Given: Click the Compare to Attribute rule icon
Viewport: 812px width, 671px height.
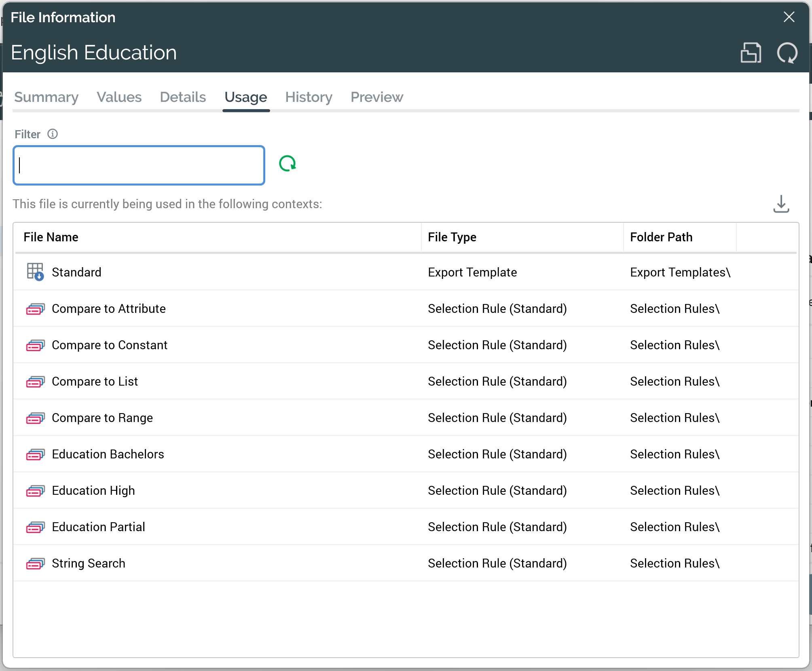Looking at the screenshot, I should coord(35,309).
